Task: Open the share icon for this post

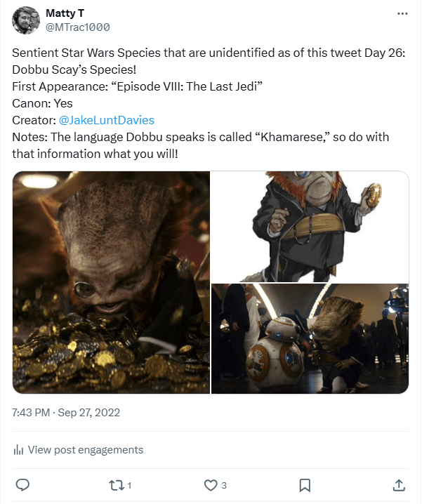Action: 398,485
